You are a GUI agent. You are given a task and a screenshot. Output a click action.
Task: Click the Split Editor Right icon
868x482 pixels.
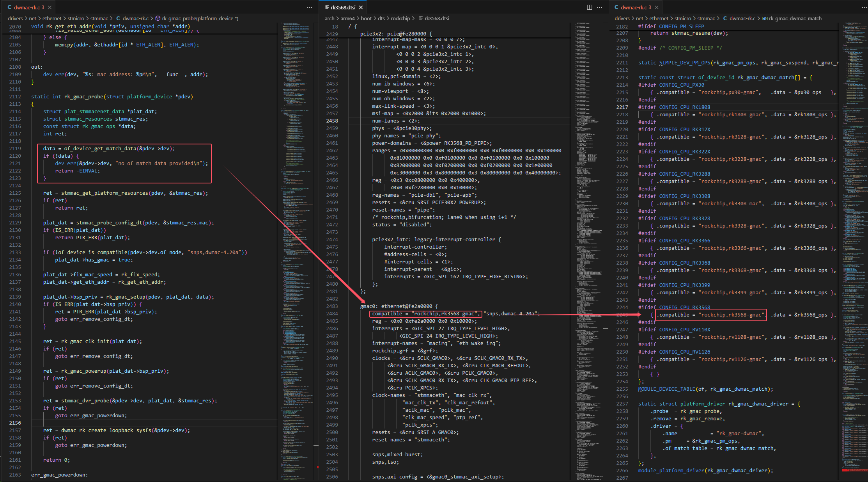[x=589, y=7]
